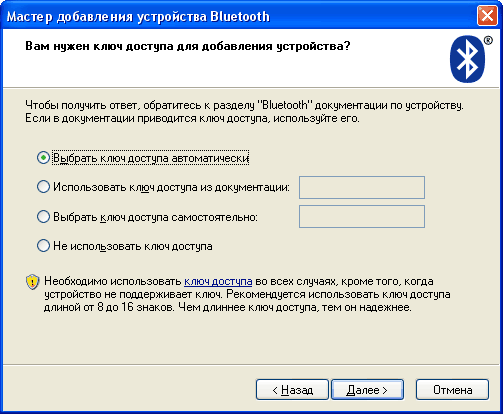The width and height of the screenshot is (503, 414).
Task: Open the "ключ доступа" help link
Action: (218, 282)
